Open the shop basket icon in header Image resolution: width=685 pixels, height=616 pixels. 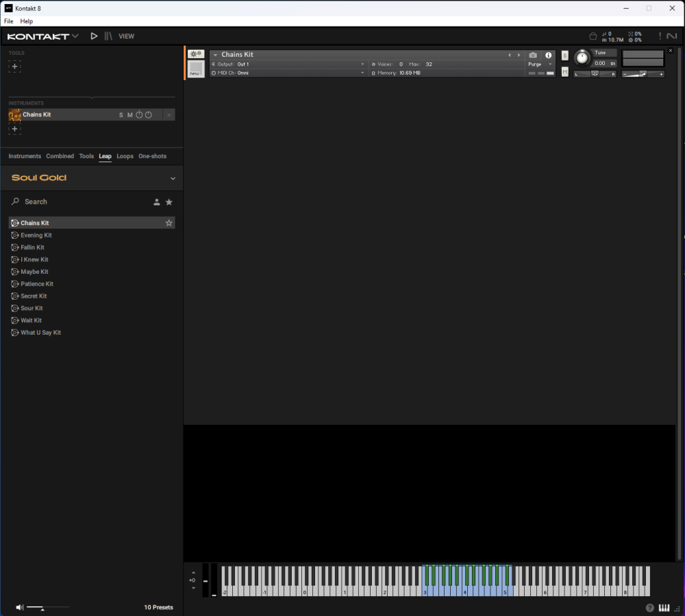[593, 36]
